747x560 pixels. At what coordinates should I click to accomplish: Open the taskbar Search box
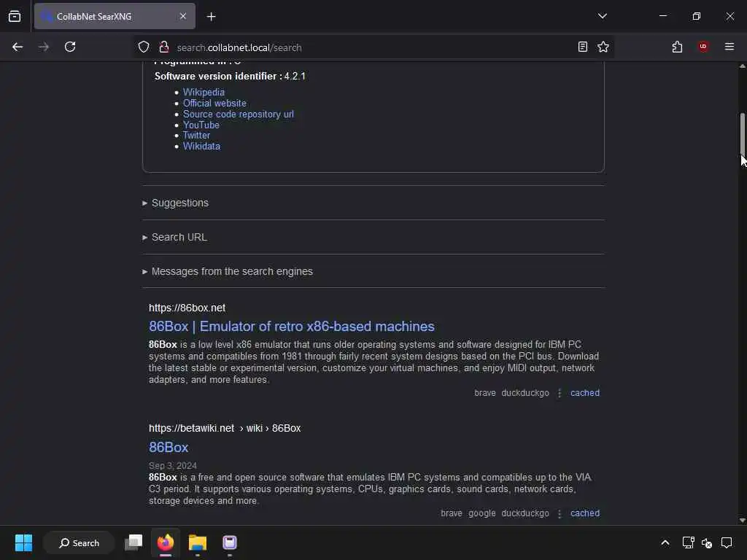(x=79, y=542)
